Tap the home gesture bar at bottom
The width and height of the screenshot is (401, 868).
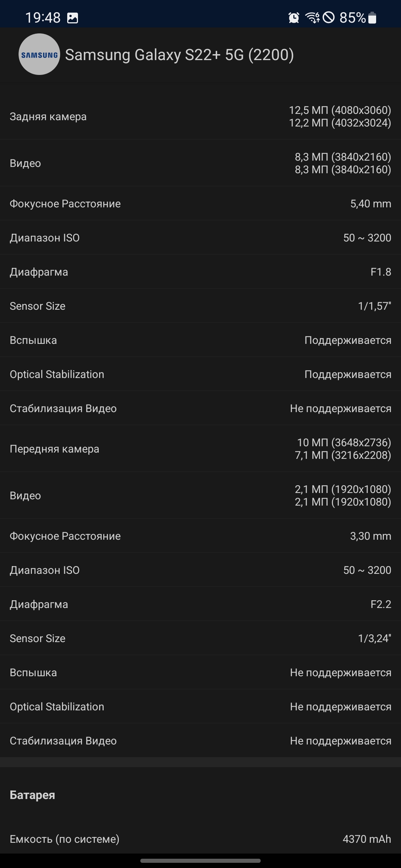(x=200, y=861)
